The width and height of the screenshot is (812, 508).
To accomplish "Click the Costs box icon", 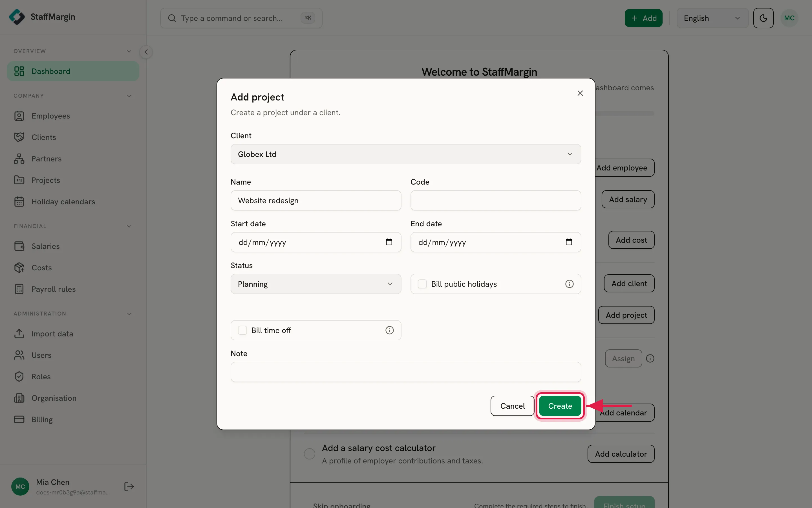I will coord(19,268).
